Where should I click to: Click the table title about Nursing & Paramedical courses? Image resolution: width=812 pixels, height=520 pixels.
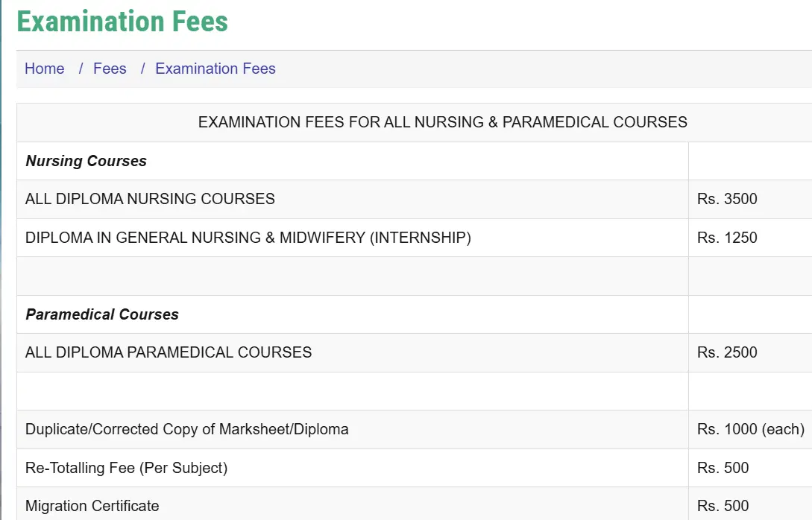click(x=442, y=122)
